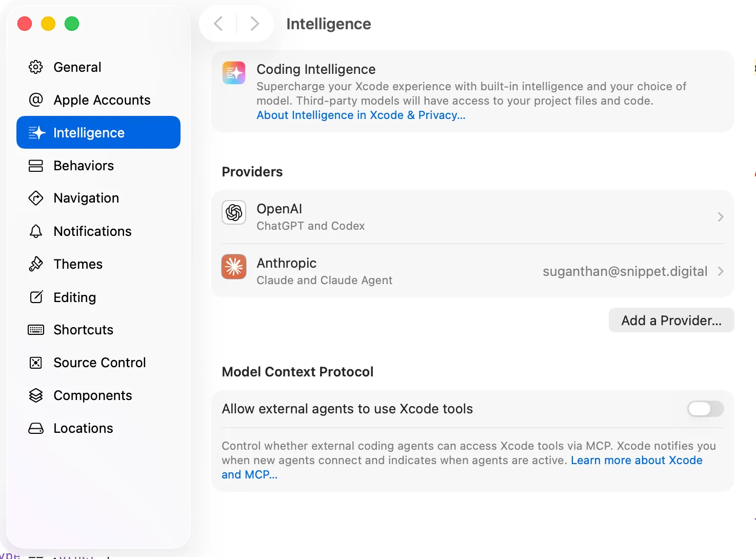Open the Shortcuts settings pane
The width and height of the screenshot is (756, 559).
pyautogui.click(x=83, y=330)
